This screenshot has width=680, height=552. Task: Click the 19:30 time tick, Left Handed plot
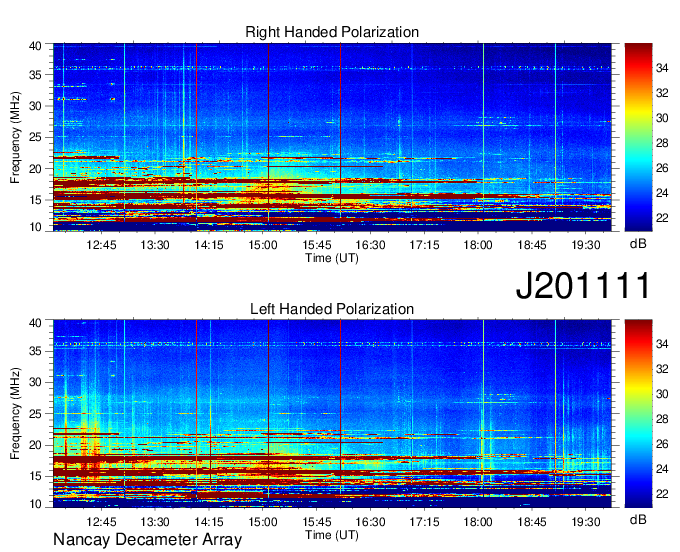point(586,522)
